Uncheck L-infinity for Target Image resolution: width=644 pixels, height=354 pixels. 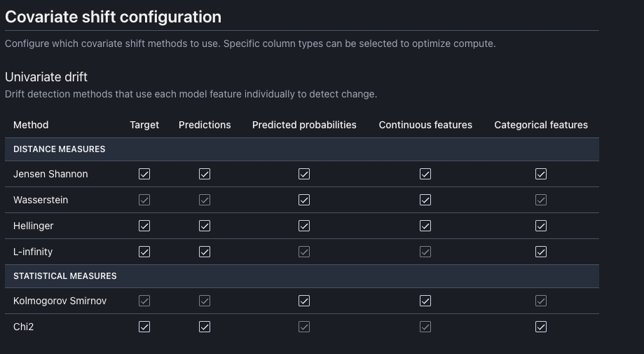coord(144,252)
